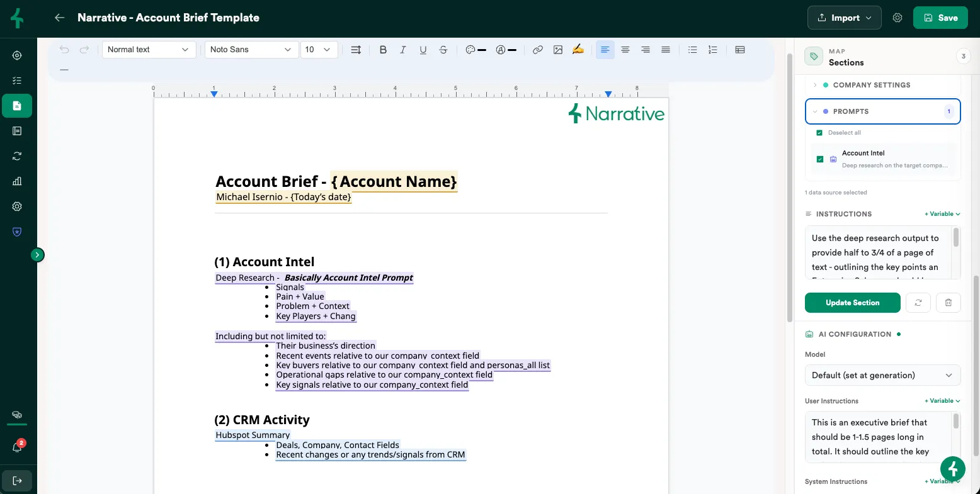
Task: Toggle the Deselect all checkbox
Action: click(819, 133)
